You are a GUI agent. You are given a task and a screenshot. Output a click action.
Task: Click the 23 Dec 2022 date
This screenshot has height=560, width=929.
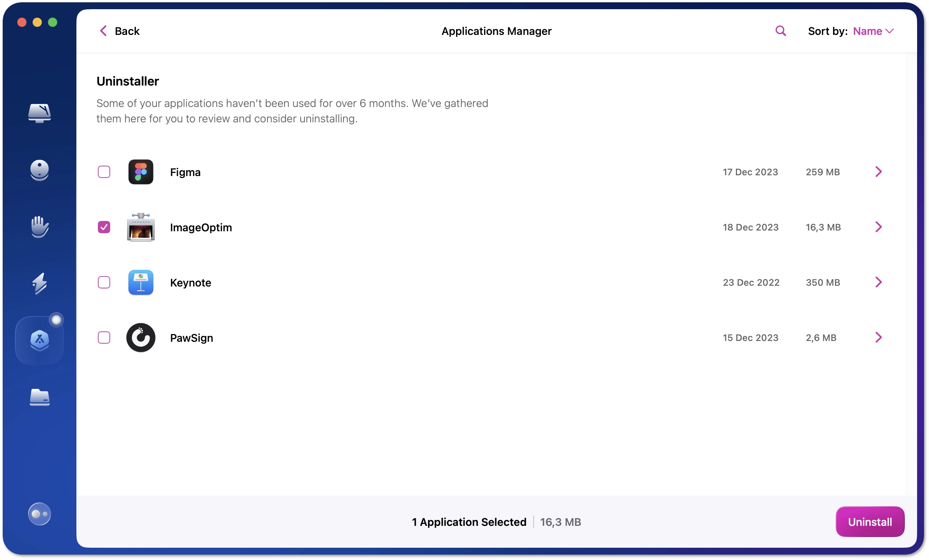click(x=751, y=282)
